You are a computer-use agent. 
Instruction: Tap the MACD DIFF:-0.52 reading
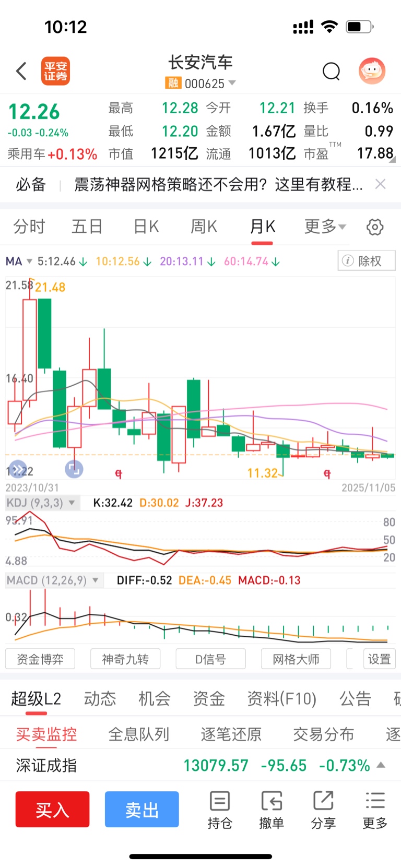pyautogui.click(x=144, y=580)
